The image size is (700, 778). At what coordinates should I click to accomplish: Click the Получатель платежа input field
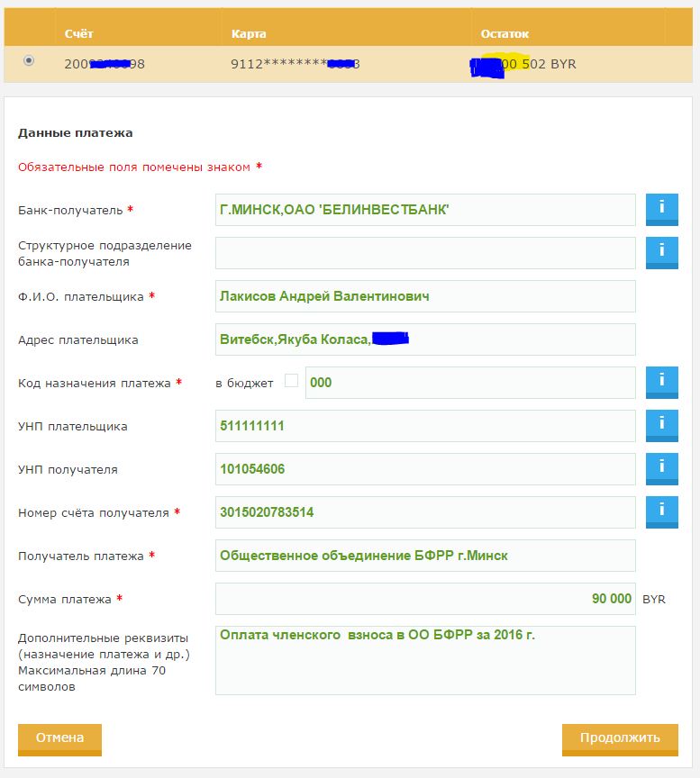point(425,556)
